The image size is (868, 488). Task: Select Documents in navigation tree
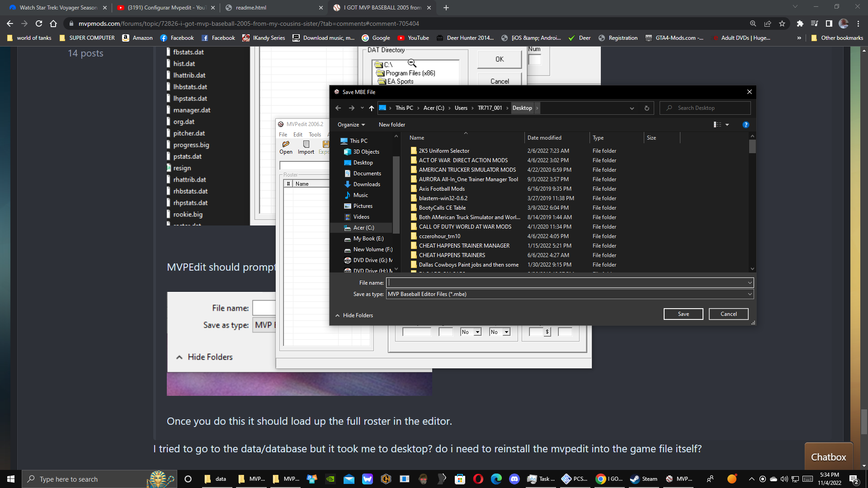coord(367,174)
